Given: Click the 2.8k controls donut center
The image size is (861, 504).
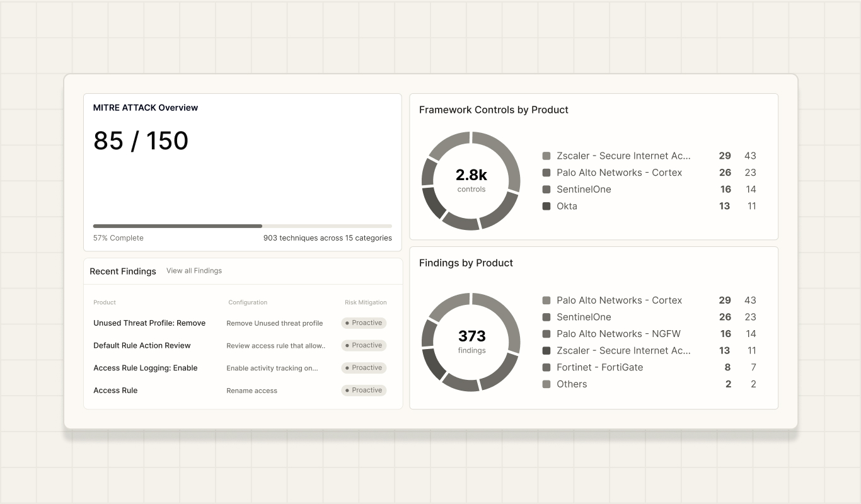Looking at the screenshot, I should [x=471, y=180].
